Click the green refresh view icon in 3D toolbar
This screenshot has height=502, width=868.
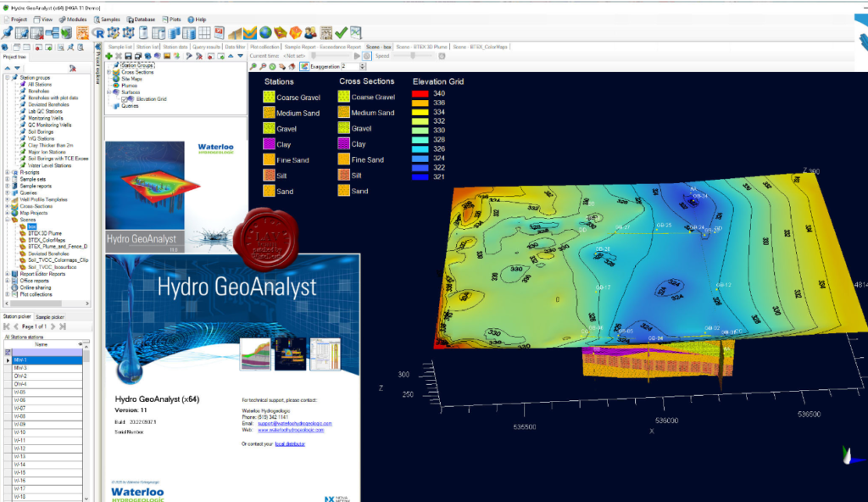pos(272,66)
